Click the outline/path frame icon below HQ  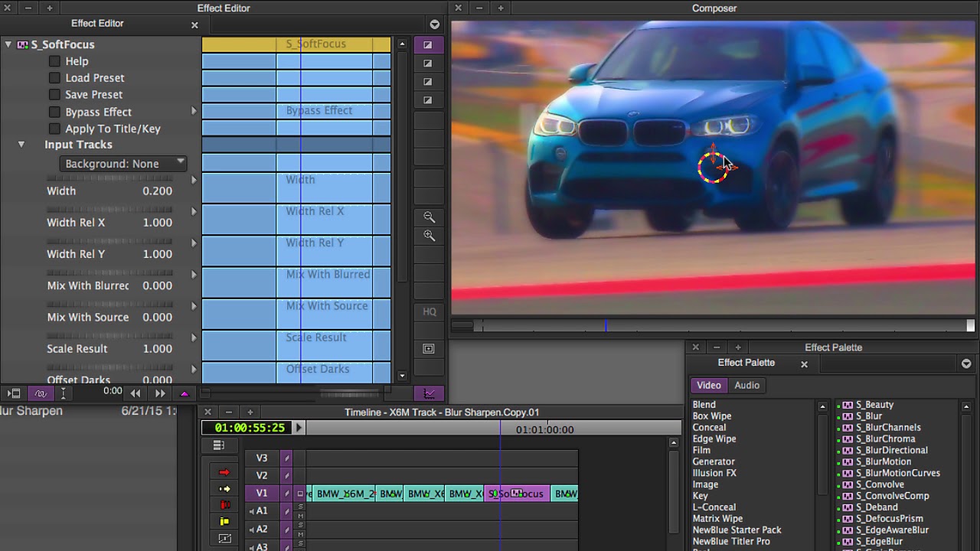click(x=429, y=349)
